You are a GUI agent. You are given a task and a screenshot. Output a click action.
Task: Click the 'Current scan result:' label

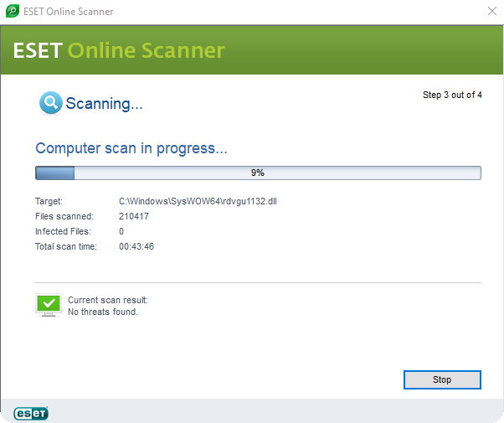(107, 300)
